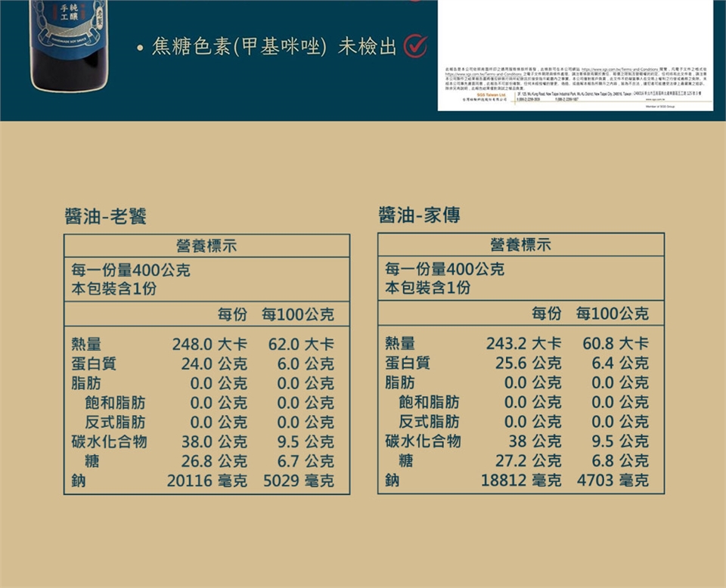
Task: Click the 243.2 大卡 calorie value
Action: tap(523, 345)
